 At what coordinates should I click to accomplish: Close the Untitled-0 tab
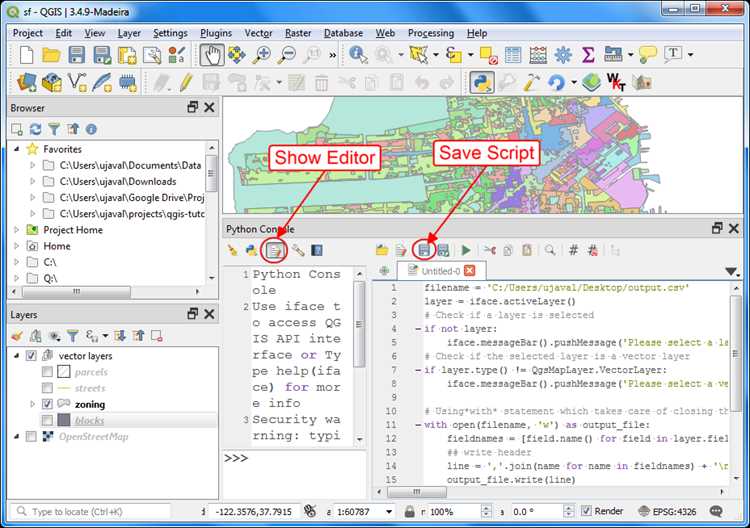coord(470,271)
